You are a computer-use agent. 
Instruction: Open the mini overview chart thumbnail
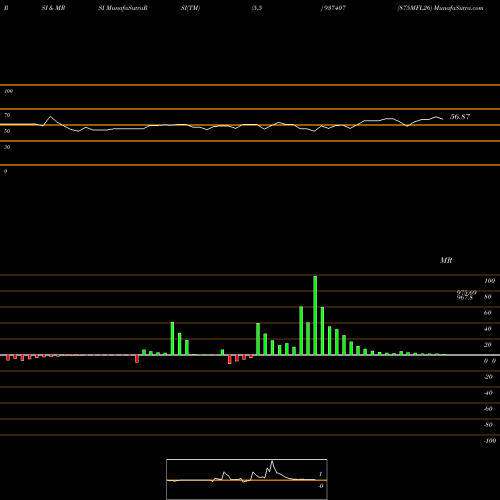[x=247, y=479]
